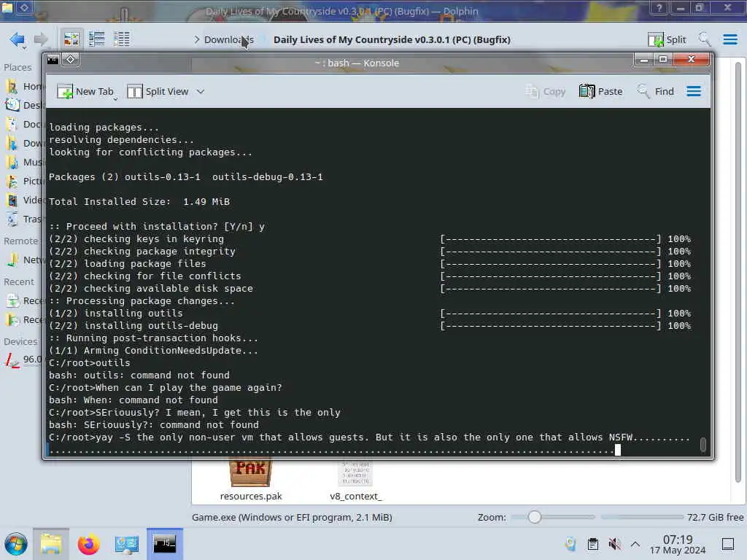Screen dimensions: 747x560
Task: Launch Firefox from the taskbar
Action: [x=88, y=544]
